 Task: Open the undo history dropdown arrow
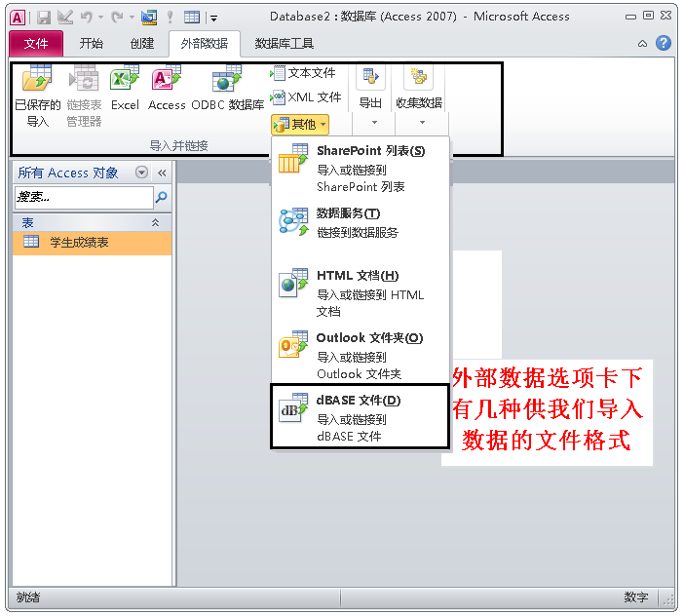[100, 18]
